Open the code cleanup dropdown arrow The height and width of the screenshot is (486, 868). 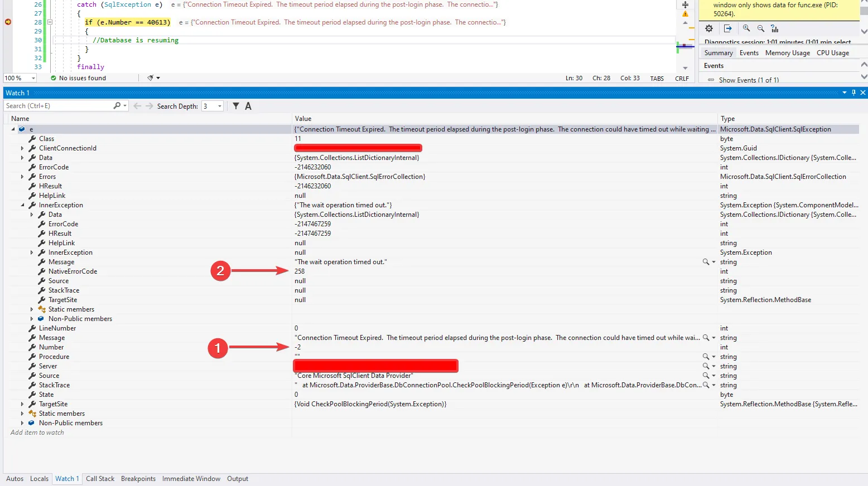[158, 78]
